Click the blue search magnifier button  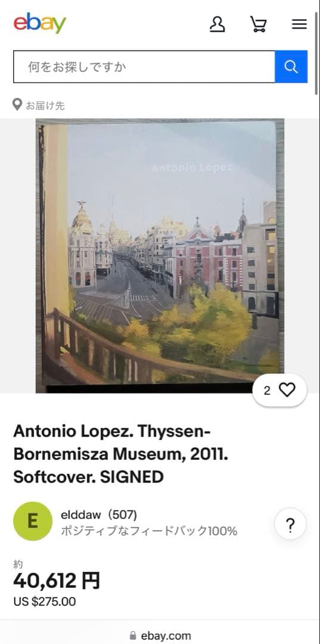tap(291, 67)
